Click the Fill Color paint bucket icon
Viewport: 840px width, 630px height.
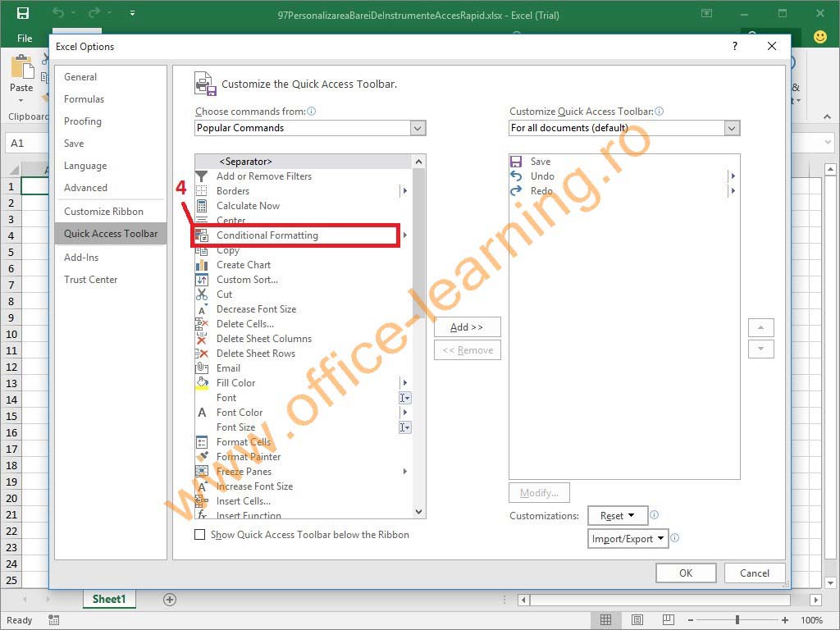click(202, 383)
